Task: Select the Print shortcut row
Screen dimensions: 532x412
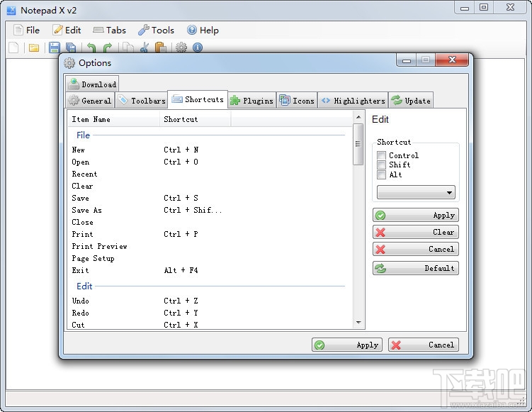Action: tap(210, 234)
